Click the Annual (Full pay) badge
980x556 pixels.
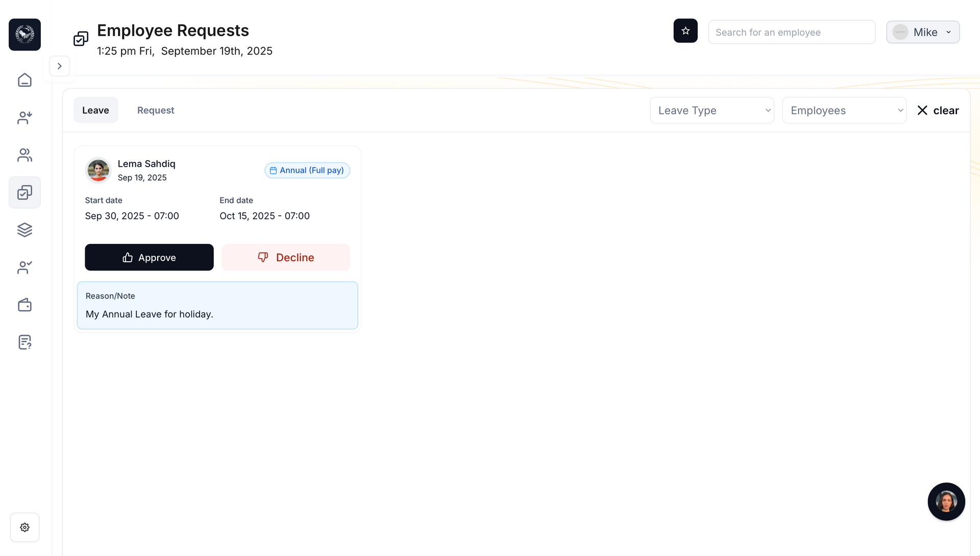(x=307, y=170)
